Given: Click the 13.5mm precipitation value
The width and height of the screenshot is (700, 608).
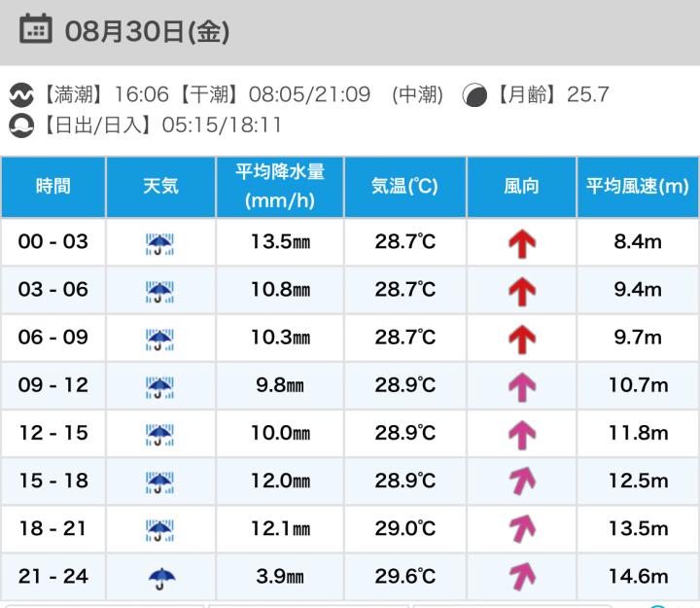Looking at the screenshot, I should point(280,242).
